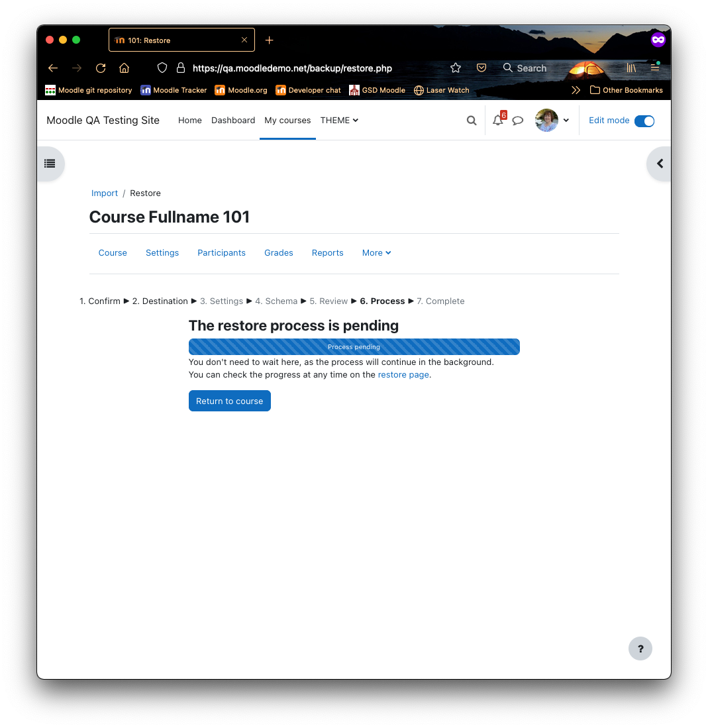
Task: Click the Import breadcrumb link
Action: [105, 193]
